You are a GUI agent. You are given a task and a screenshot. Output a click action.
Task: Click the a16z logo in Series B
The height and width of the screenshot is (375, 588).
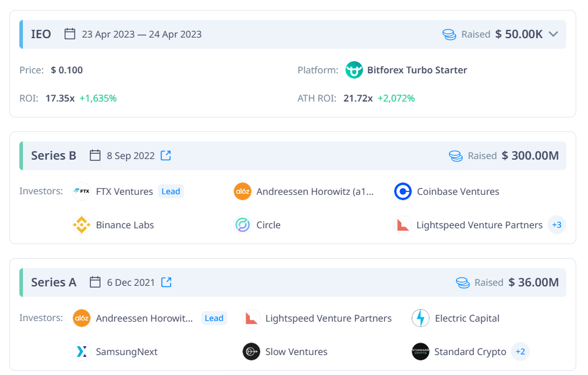pos(242,191)
